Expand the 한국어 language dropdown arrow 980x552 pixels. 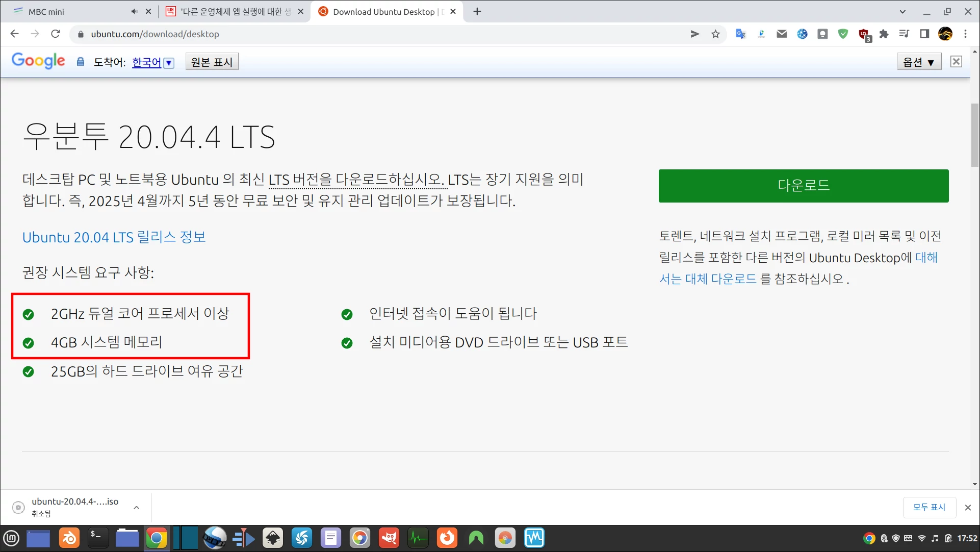point(169,63)
